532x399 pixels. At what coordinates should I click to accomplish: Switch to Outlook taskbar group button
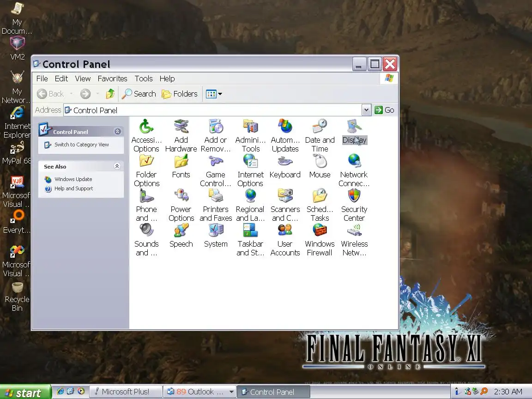[x=199, y=392]
